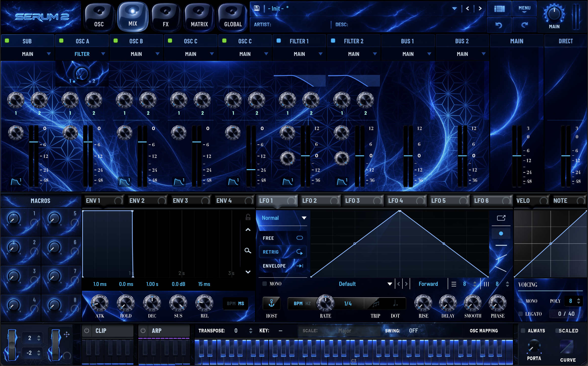Click the LFO horizontal grid lines icon
Screen dimensions: 588x366
(x=454, y=284)
